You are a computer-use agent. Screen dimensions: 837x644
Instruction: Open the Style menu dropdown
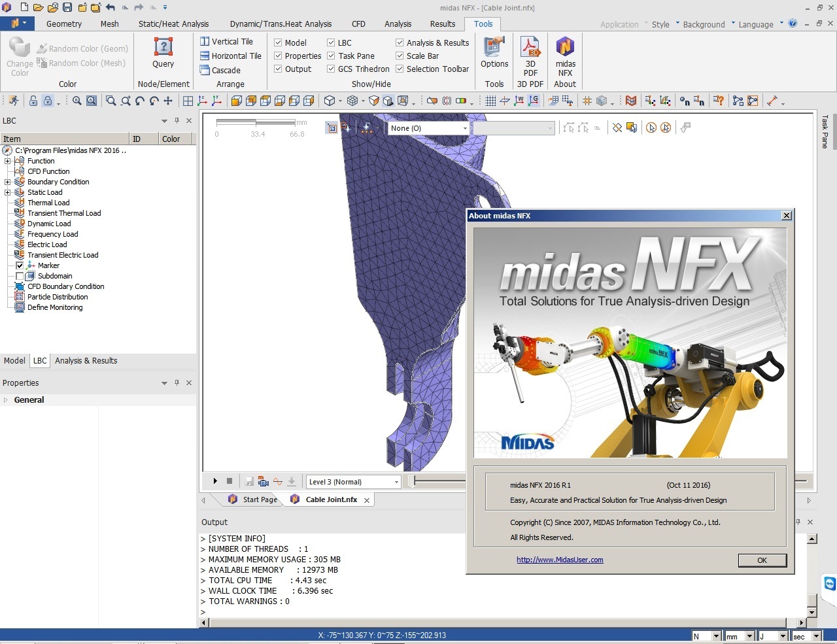(x=665, y=24)
